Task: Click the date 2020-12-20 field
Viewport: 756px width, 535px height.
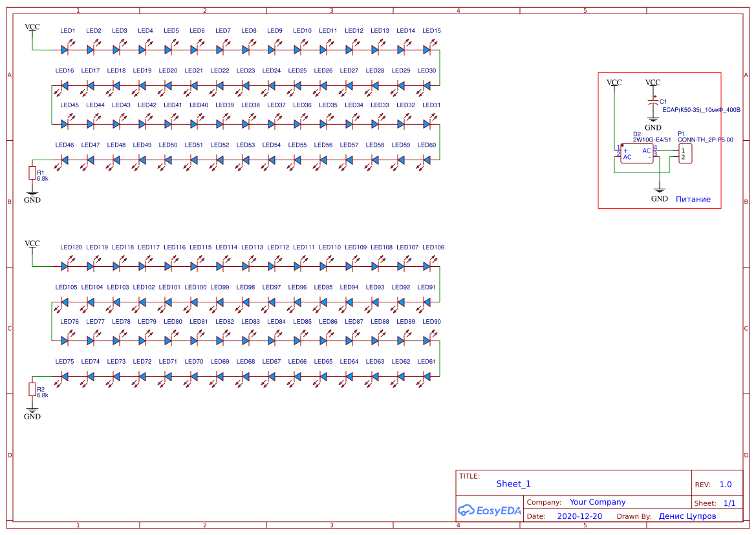Action: pos(579,516)
